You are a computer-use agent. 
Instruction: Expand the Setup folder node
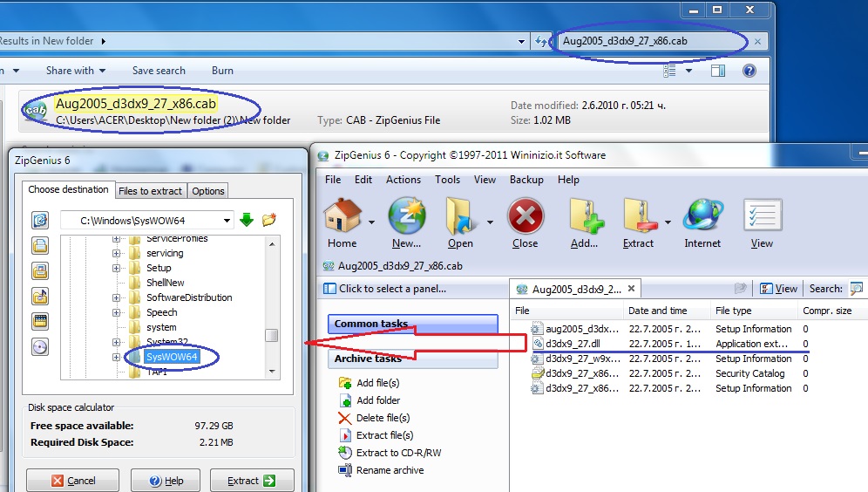pyautogui.click(x=116, y=268)
